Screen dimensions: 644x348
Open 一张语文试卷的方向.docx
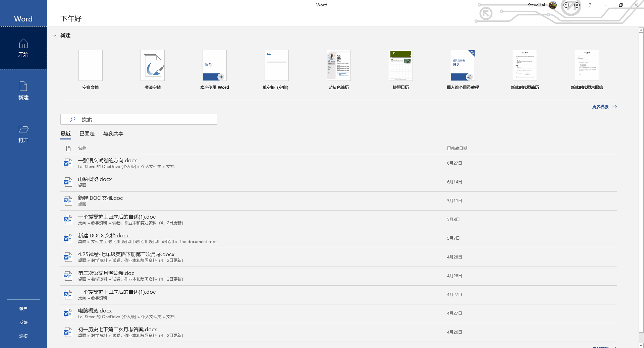point(339,164)
